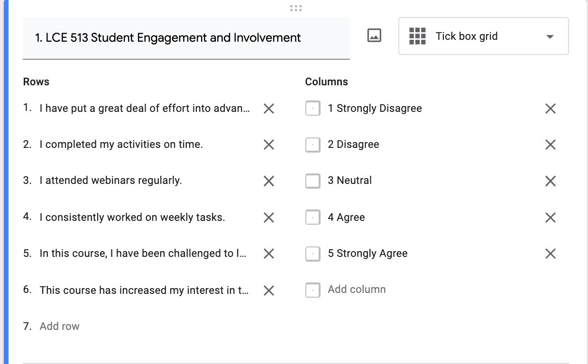588x364 pixels.
Task: Edit row 'I have put a great deal of effort'
Action: pyautogui.click(x=144, y=109)
